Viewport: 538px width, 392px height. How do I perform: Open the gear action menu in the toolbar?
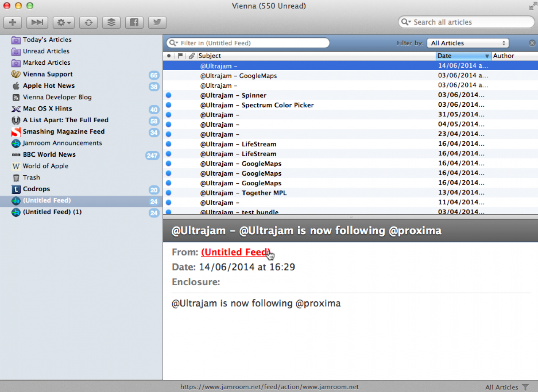pyautogui.click(x=63, y=22)
